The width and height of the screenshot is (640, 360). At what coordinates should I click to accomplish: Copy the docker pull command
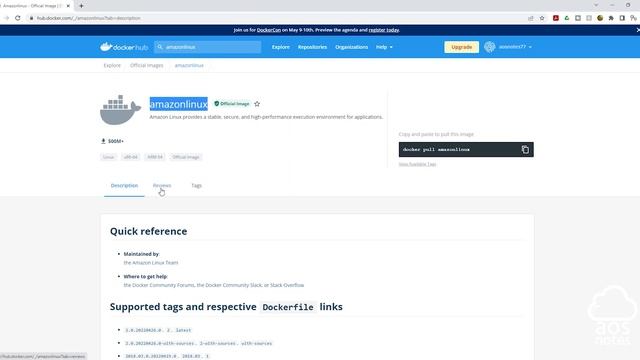point(525,149)
